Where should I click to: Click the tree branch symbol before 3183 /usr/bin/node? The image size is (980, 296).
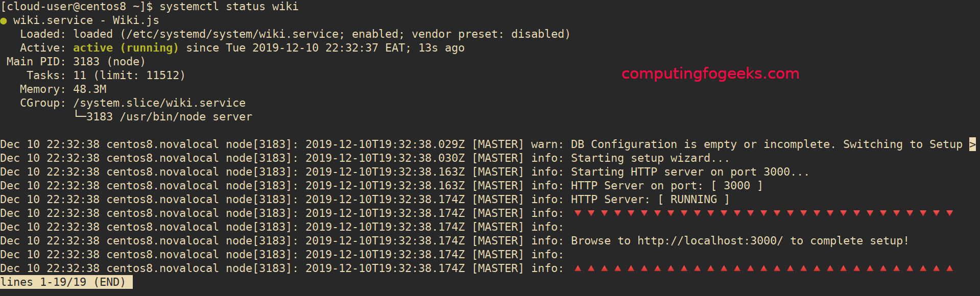coord(80,116)
